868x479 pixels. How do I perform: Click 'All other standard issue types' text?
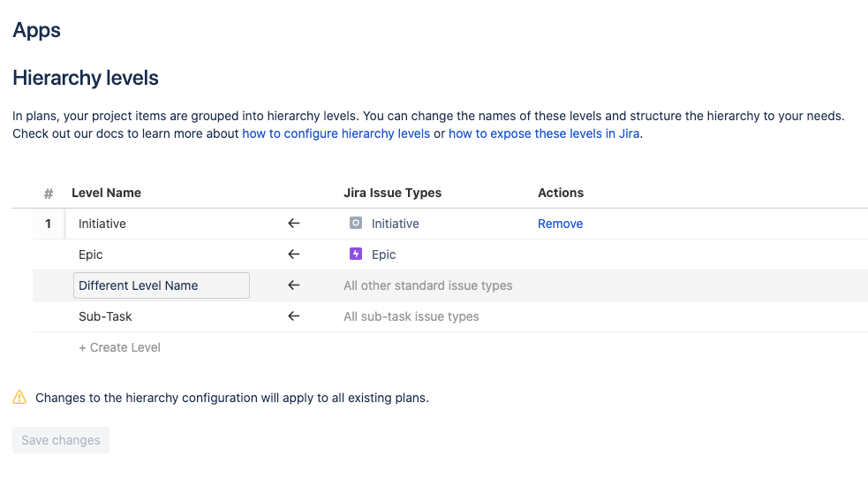(x=427, y=285)
